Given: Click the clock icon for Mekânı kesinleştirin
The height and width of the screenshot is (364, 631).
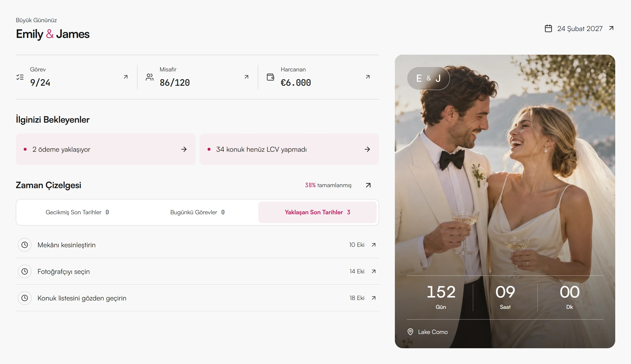Looking at the screenshot, I should pos(24,245).
